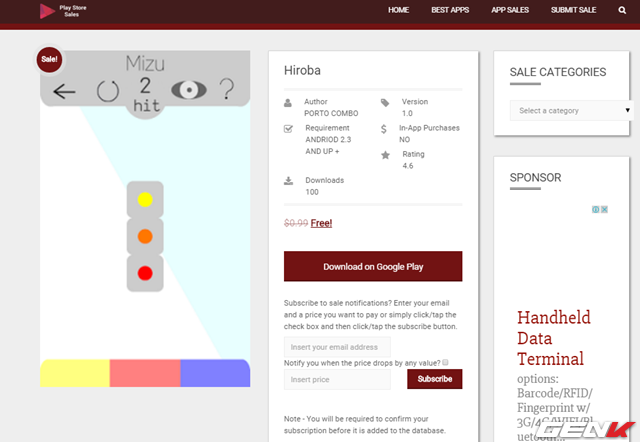The width and height of the screenshot is (640, 442).
Task: Click the author person icon
Action: click(x=289, y=102)
